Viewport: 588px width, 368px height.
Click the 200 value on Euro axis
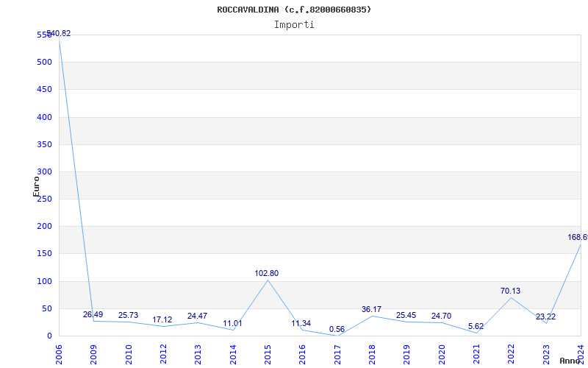[x=45, y=227]
